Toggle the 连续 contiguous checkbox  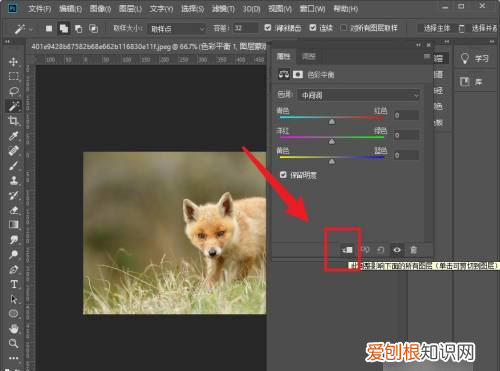pos(313,28)
